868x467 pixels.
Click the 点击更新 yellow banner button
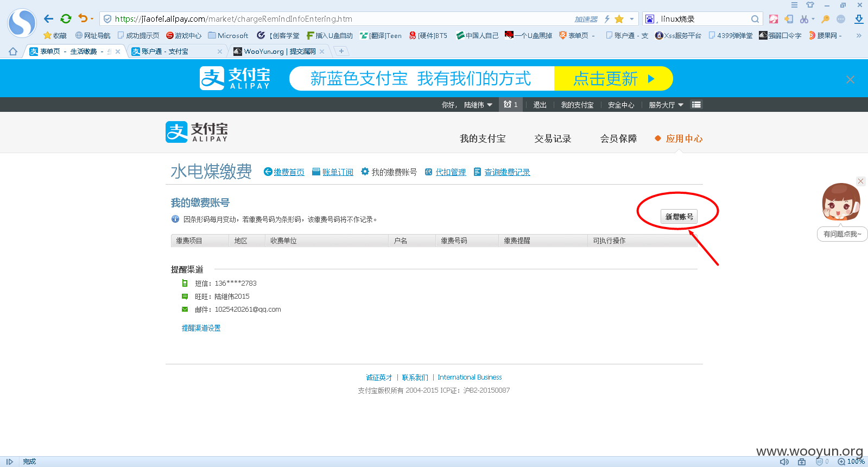pyautogui.click(x=613, y=79)
